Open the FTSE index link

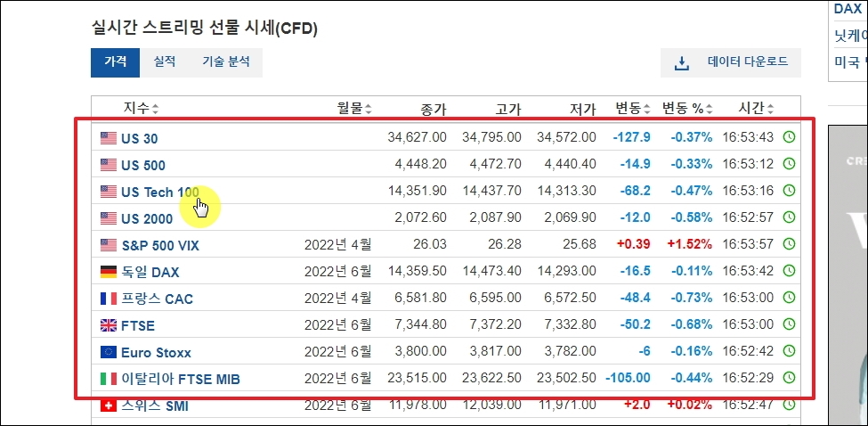[138, 325]
